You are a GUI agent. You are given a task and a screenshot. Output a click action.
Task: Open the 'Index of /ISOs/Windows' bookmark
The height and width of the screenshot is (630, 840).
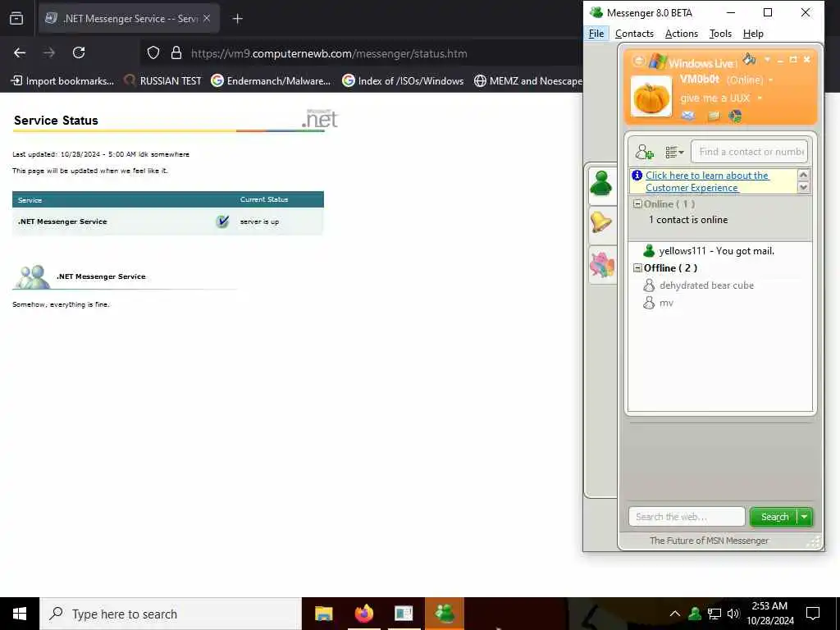(403, 81)
